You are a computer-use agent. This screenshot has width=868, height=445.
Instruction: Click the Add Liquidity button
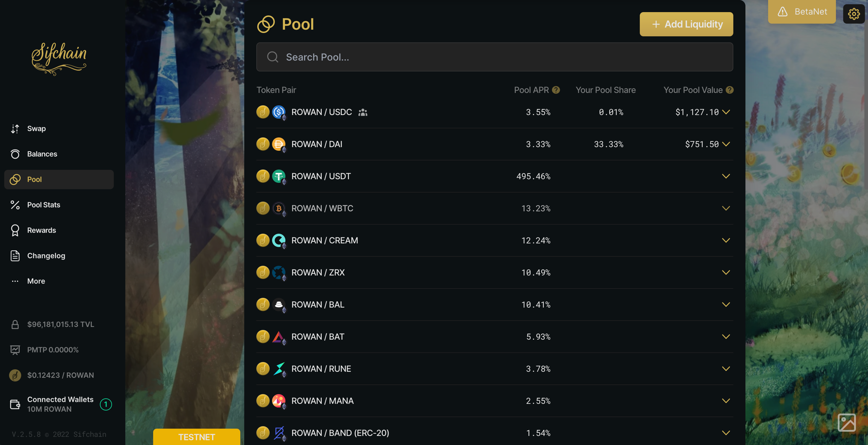pyautogui.click(x=686, y=24)
